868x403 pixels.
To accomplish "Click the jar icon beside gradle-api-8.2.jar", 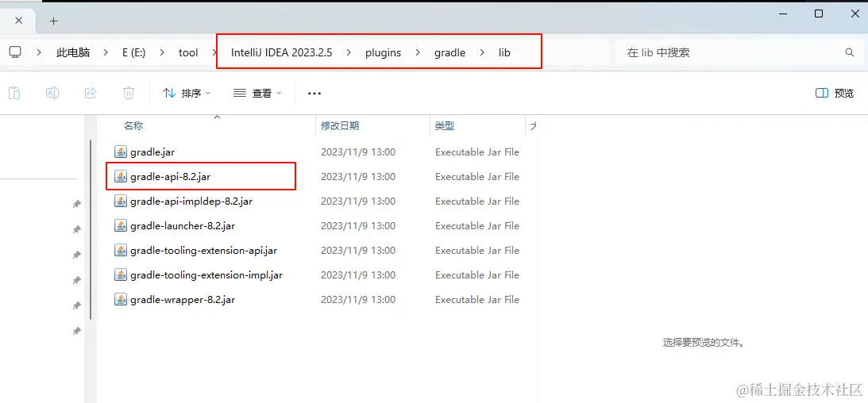I will pos(121,176).
